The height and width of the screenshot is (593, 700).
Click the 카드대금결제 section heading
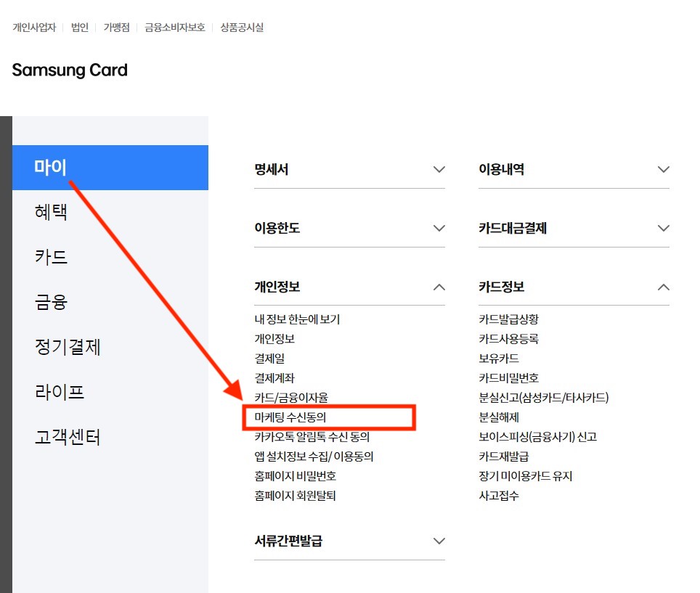point(513,228)
